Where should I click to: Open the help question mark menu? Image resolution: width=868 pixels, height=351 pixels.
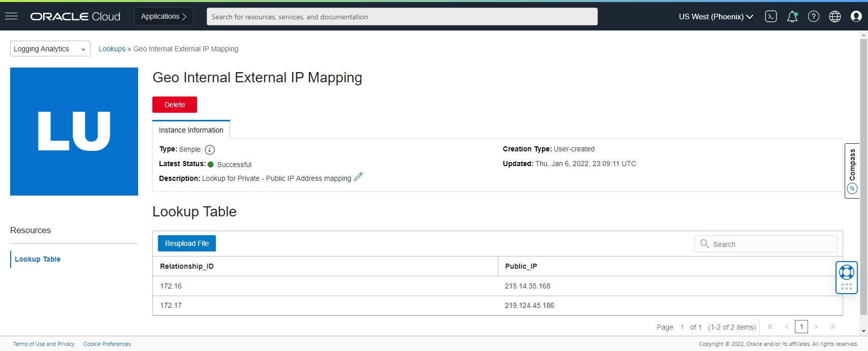[x=813, y=16]
